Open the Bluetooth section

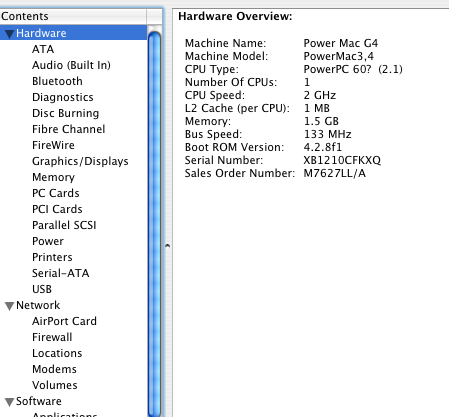coord(57,81)
